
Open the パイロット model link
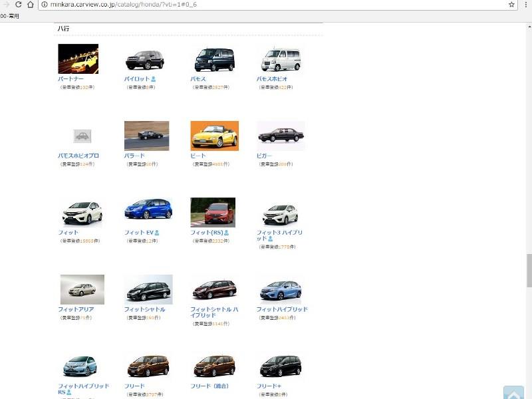click(x=137, y=79)
